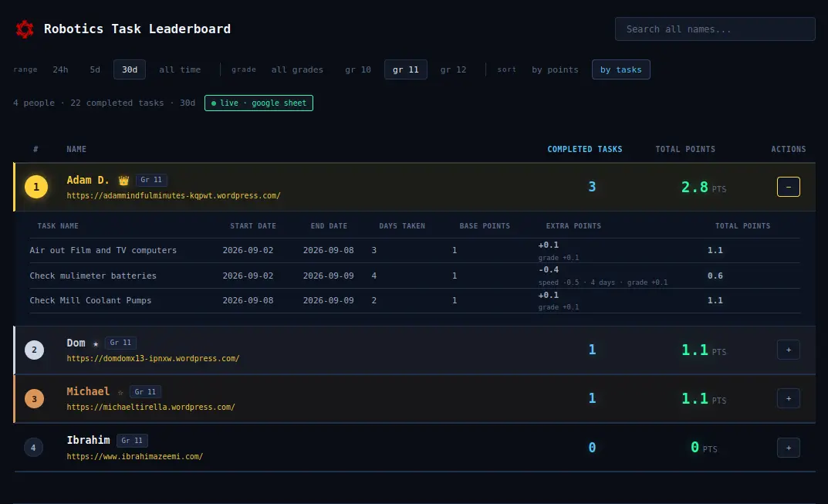Filter to gr 11
Screen dimensions: 828x504
click(x=406, y=69)
